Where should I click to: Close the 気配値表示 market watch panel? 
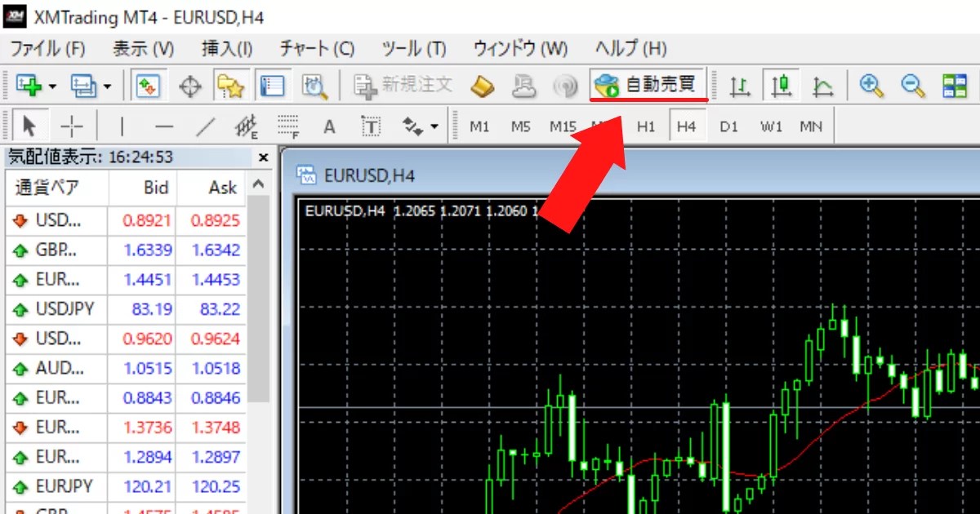[263, 157]
